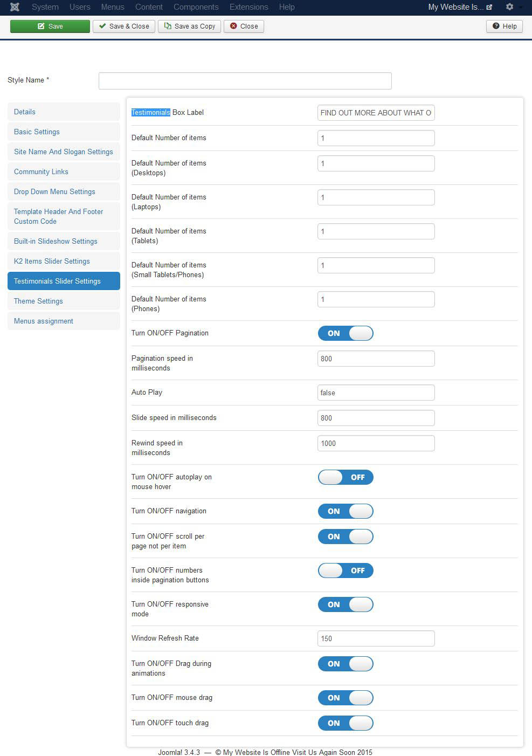532x756 pixels.
Task: Open the settings gear icon menu
Action: click(x=513, y=7)
